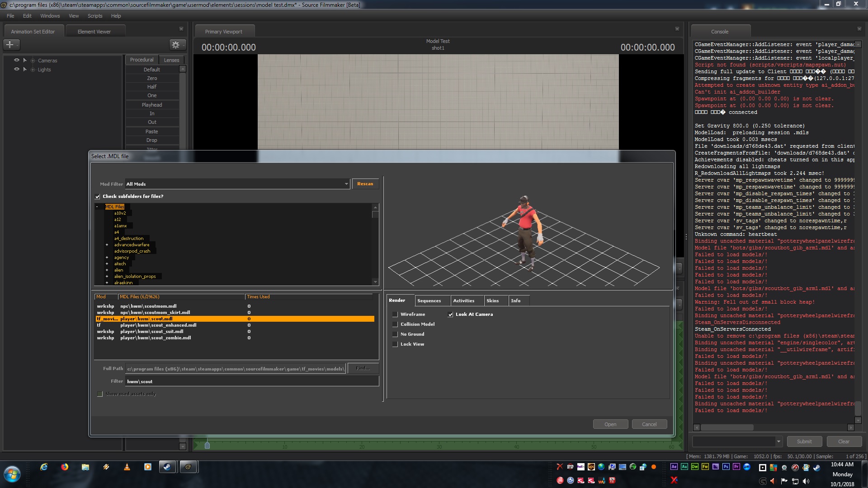Launch VLC media player from the taskbar

click(127, 467)
